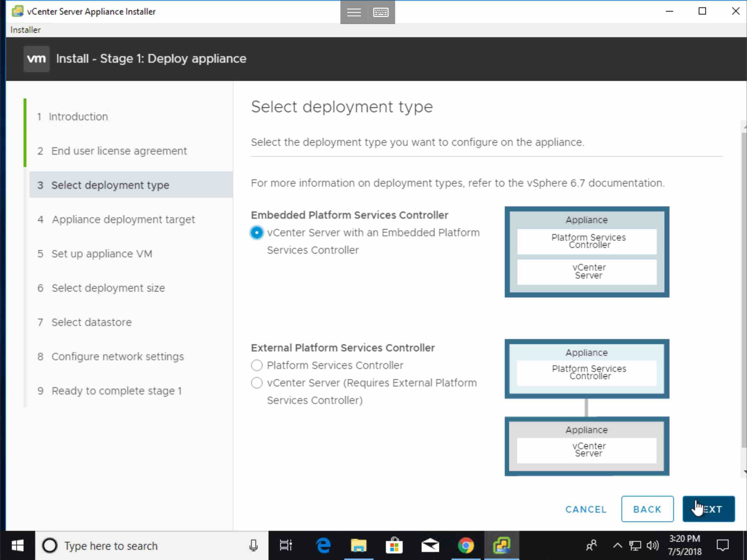Select the Platform Services Controller radio option

257,365
